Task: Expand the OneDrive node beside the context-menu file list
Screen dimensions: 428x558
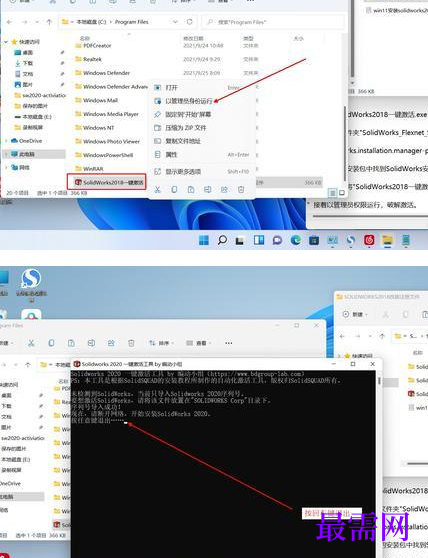Action: pyautogui.click(x=6, y=141)
